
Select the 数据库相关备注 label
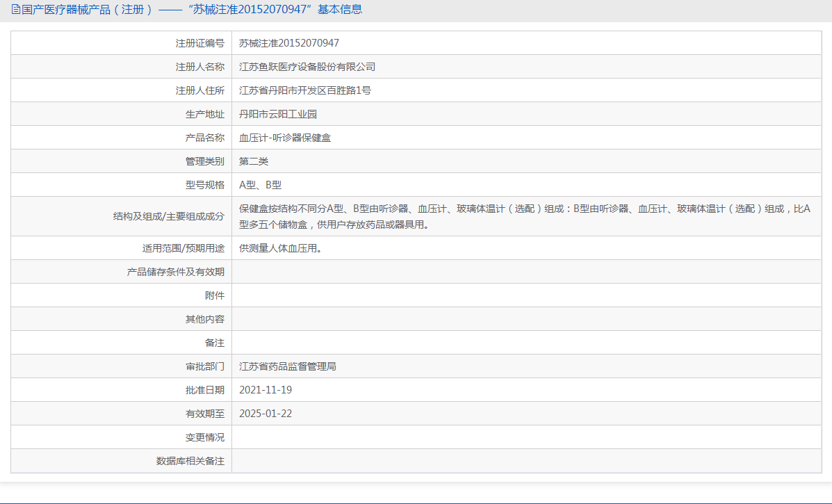(x=190, y=461)
